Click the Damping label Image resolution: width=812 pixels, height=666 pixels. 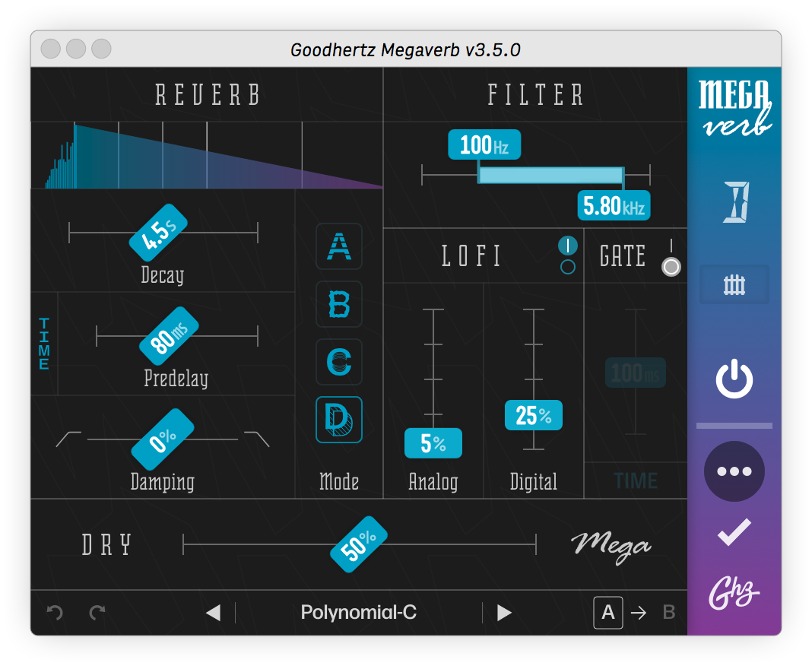163,481
